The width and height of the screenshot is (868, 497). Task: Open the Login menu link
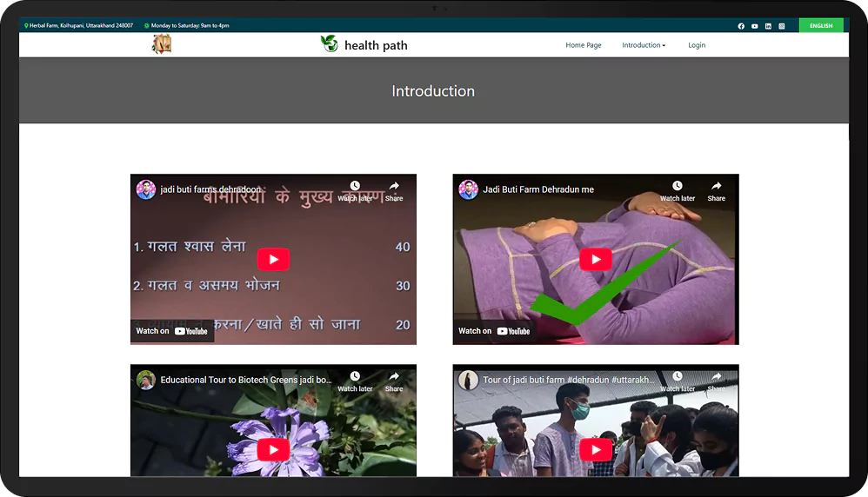[697, 45]
